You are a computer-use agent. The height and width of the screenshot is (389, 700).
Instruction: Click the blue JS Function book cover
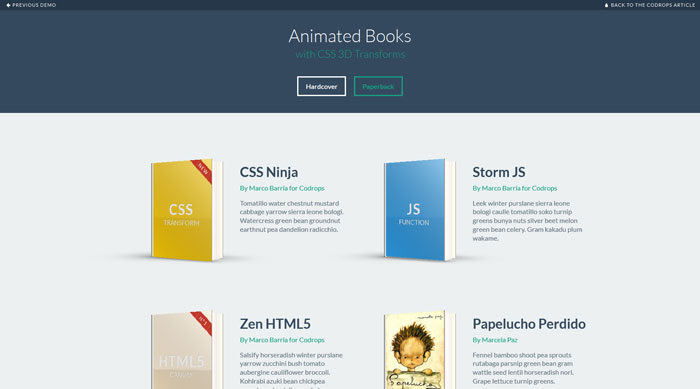coord(415,210)
